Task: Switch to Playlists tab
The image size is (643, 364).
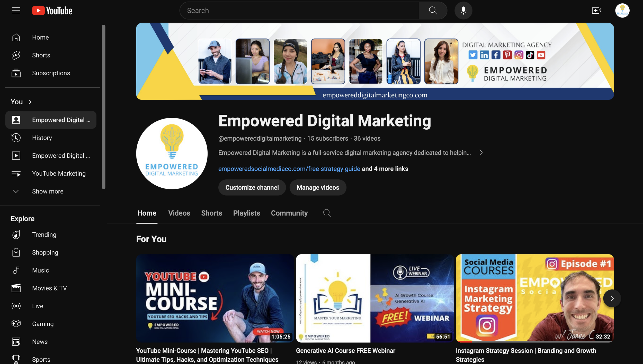Action: click(x=246, y=213)
